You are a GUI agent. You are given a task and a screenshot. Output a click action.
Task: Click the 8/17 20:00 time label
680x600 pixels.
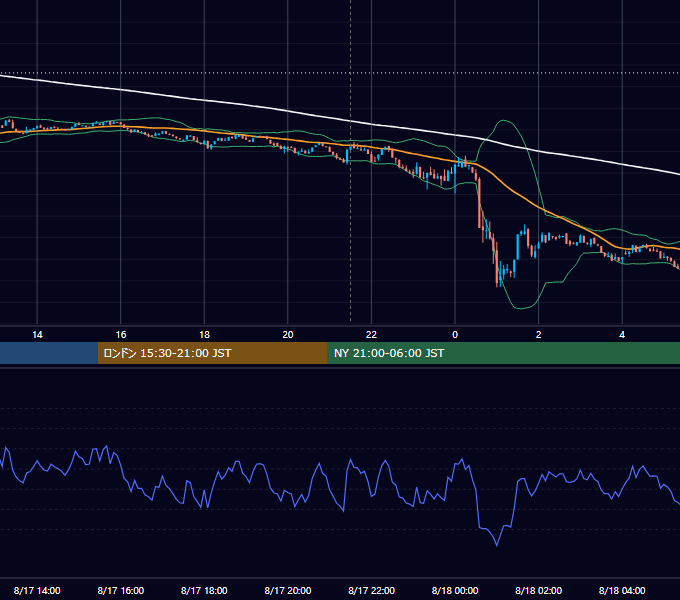click(x=288, y=590)
